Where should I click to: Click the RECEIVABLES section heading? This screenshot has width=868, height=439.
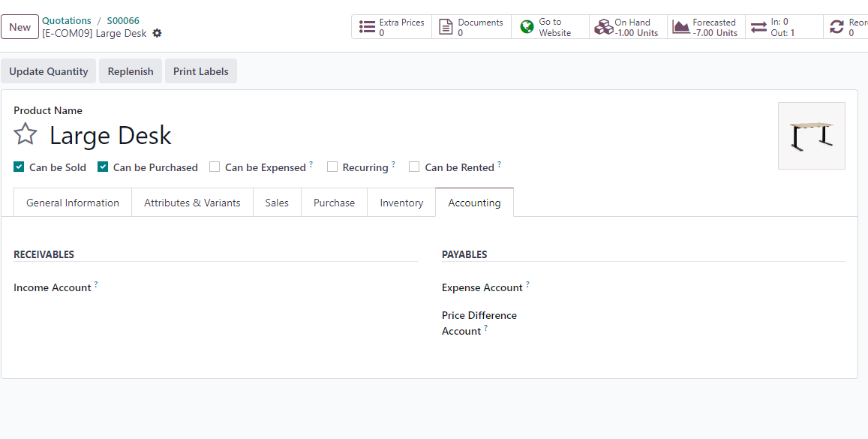click(x=44, y=254)
